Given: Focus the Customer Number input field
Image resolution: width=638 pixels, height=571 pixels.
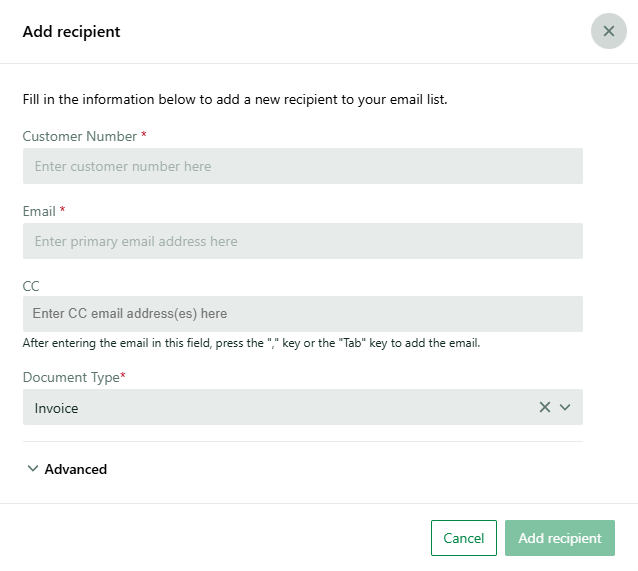Looking at the screenshot, I should (303, 166).
